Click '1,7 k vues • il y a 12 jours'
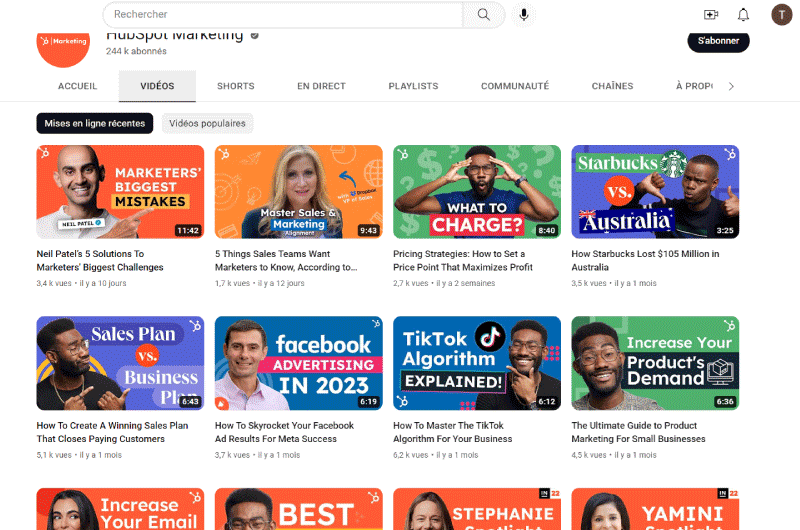The height and width of the screenshot is (530, 800). tap(260, 283)
